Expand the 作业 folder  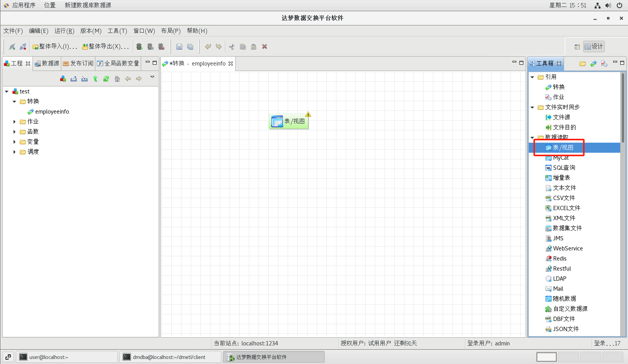pos(14,122)
